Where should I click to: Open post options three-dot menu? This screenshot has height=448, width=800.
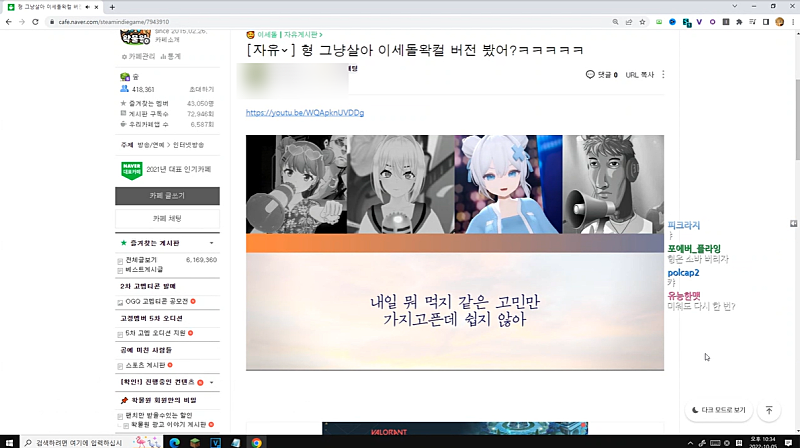click(x=663, y=74)
